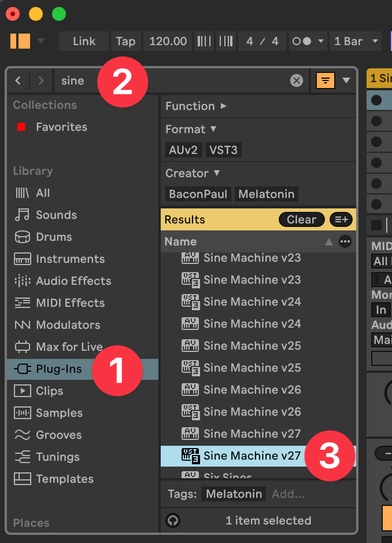Toggle the BaconPaul creator filter tag
392x543 pixels.
[x=198, y=194]
